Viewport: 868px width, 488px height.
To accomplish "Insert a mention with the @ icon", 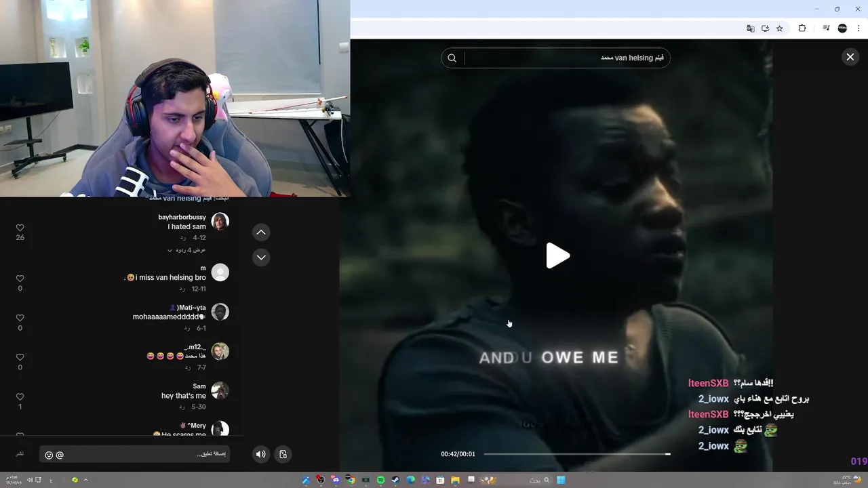I will click(x=60, y=455).
